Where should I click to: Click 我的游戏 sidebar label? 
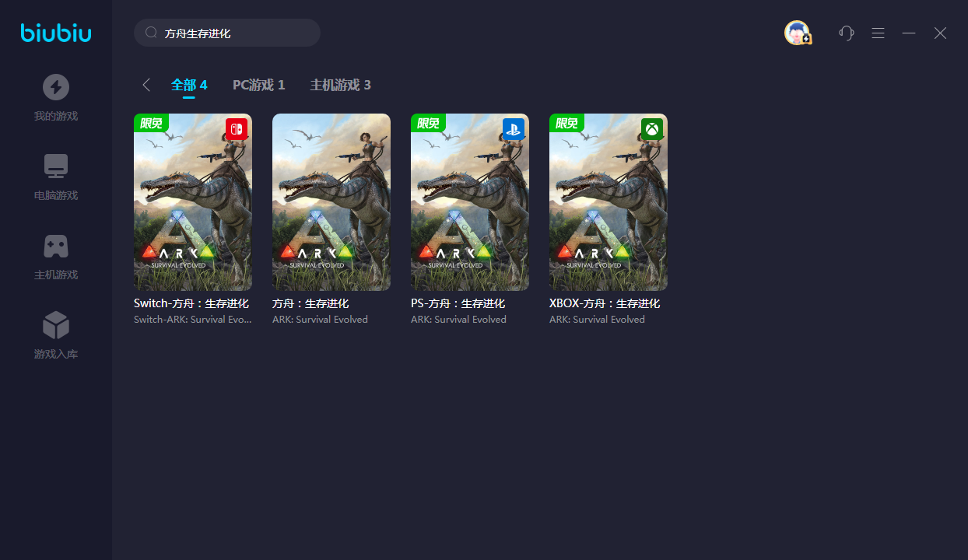(56, 117)
